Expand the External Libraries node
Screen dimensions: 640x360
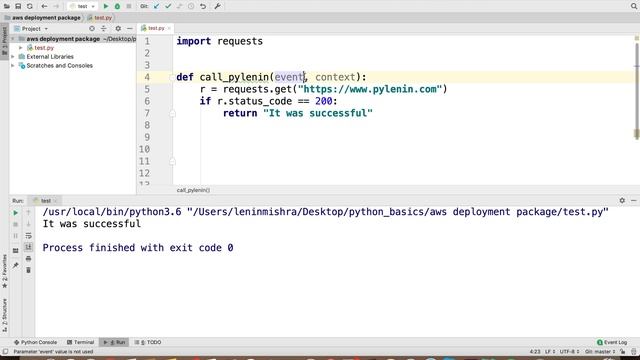tap(13, 57)
